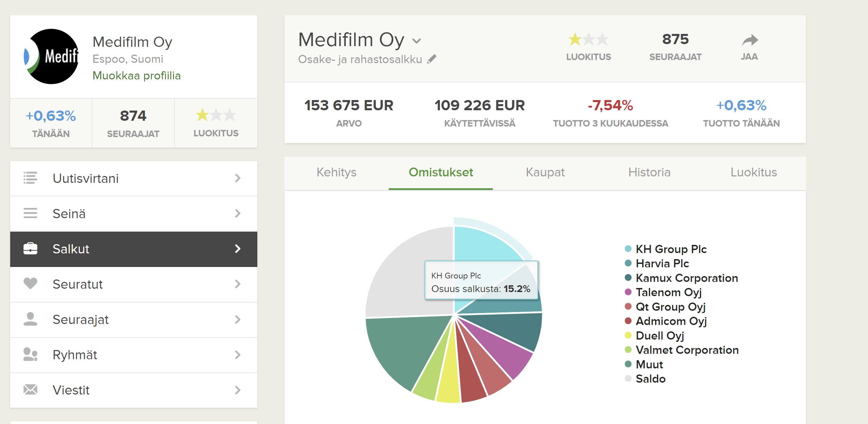
Task: Click the Viestit envelope icon
Action: point(30,389)
